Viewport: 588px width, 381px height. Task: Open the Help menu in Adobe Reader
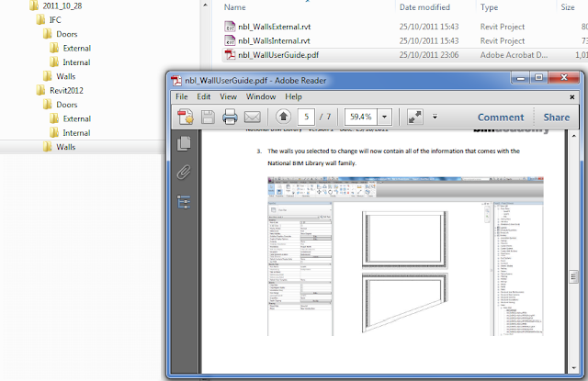coord(293,96)
